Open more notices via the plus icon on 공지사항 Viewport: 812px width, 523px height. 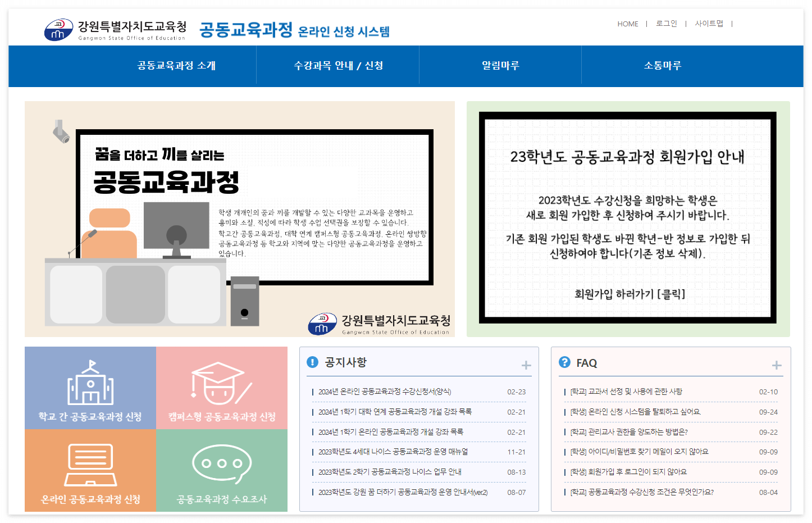point(526,365)
